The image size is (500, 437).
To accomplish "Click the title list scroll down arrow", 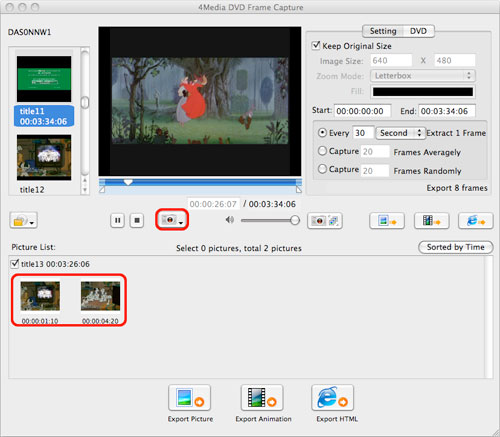I will (x=85, y=190).
